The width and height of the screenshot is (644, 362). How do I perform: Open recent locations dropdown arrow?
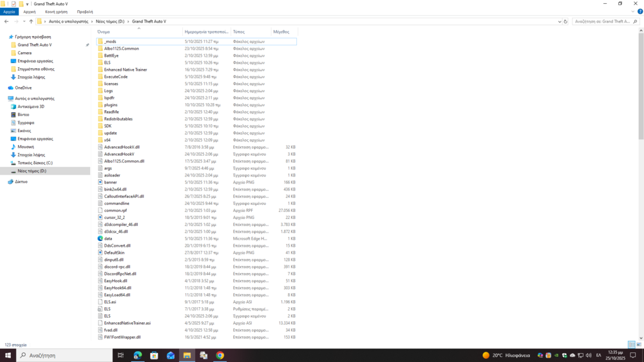[24, 21]
